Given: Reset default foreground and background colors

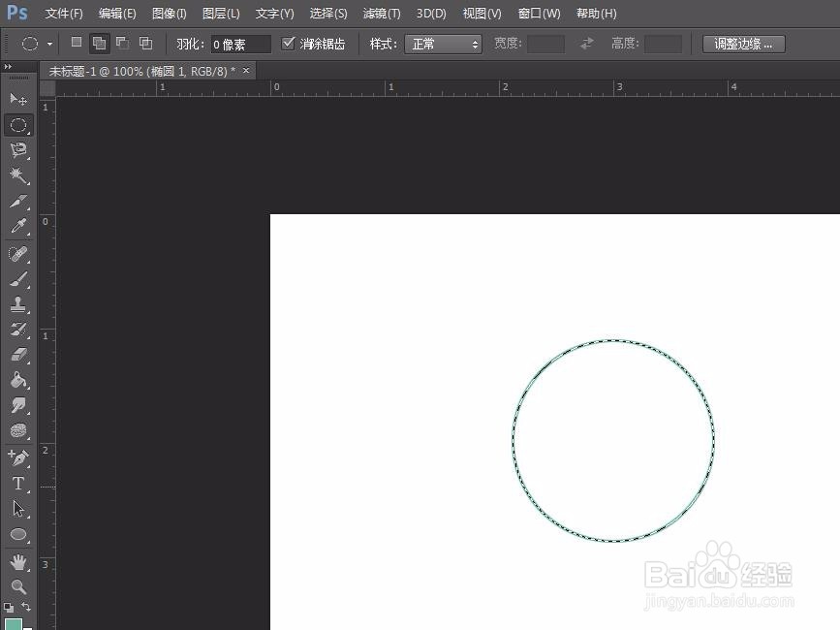Looking at the screenshot, I should tap(9, 608).
